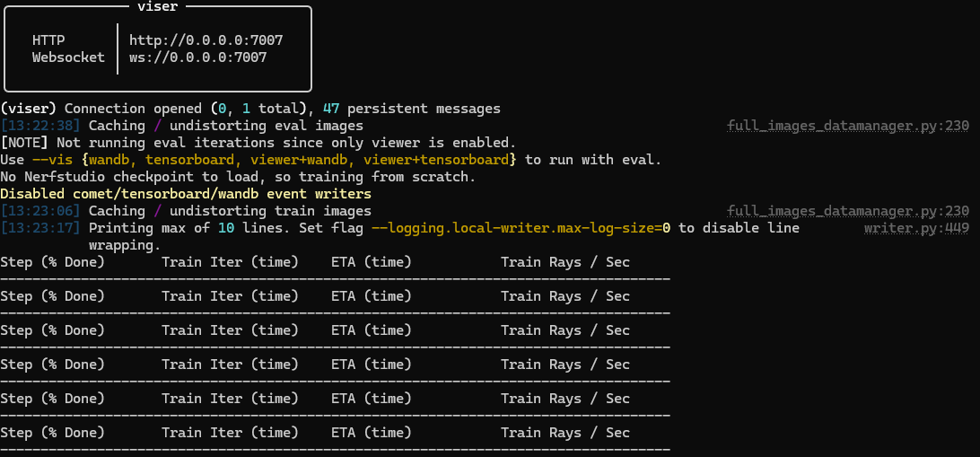Click the ws://0.0.0.0:7007 websocket address
The height and width of the screenshot is (457, 980).
click(x=197, y=57)
